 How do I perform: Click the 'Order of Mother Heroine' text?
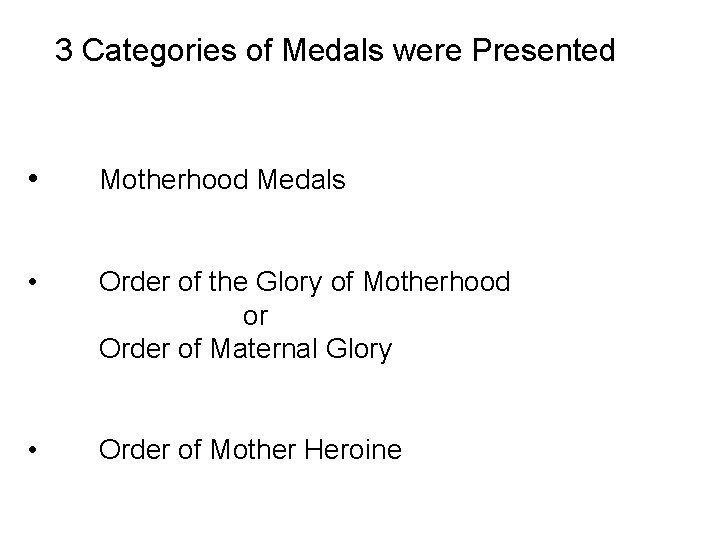point(250,451)
